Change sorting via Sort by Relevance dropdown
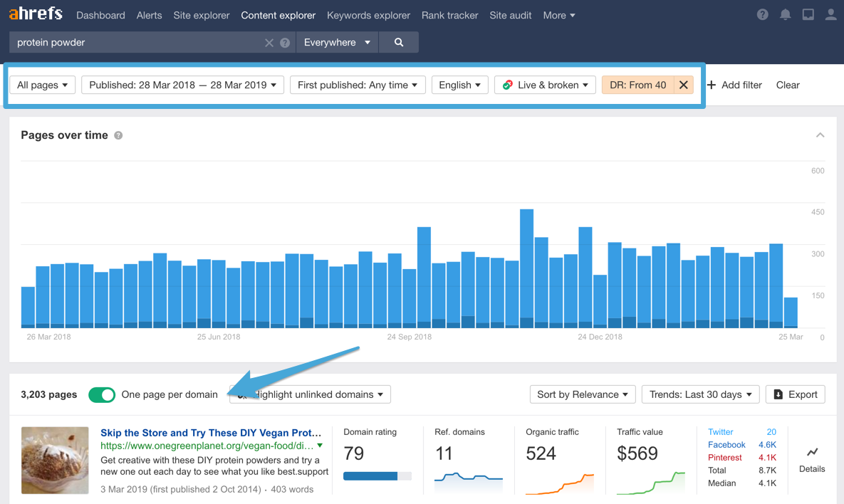Viewport: 844px width, 504px height. point(582,394)
